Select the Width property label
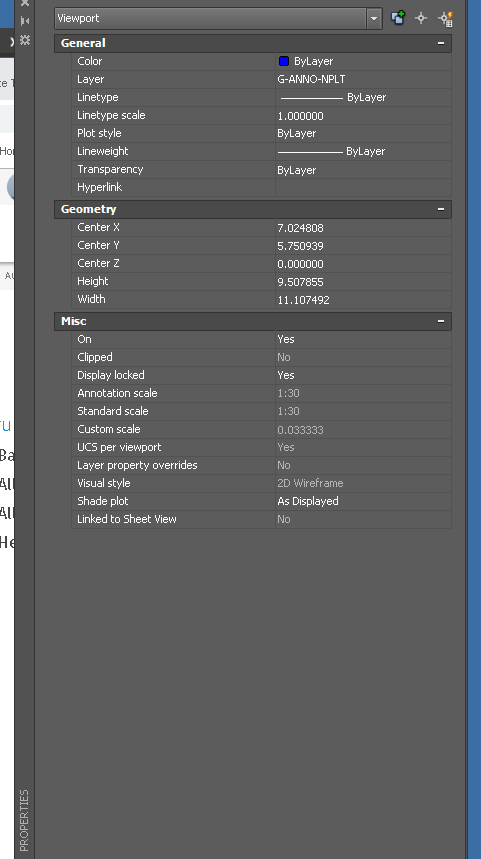The width and height of the screenshot is (481, 859). [x=91, y=299]
